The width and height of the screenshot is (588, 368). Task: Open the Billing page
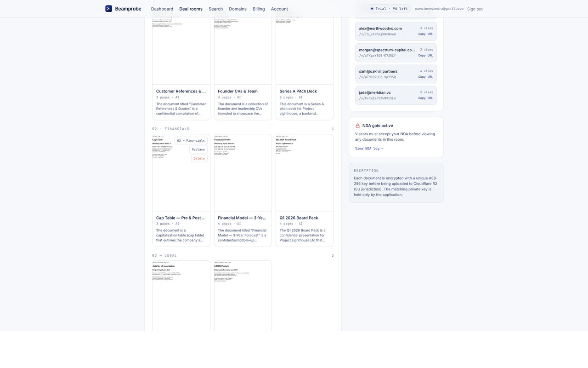click(259, 9)
